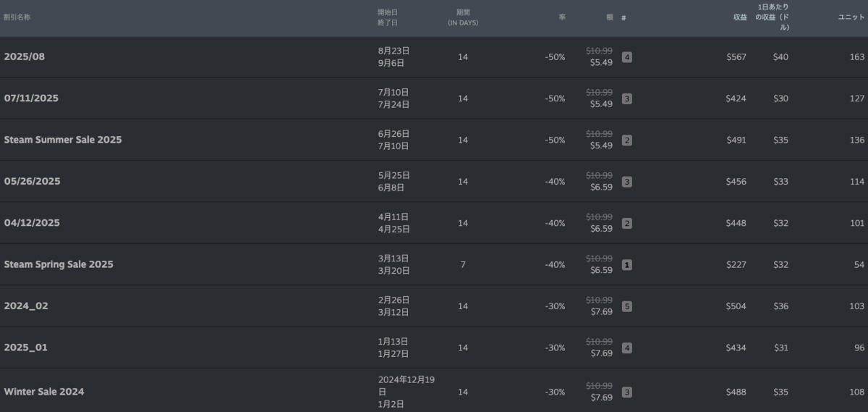Select the $567 revenue cell
The width and height of the screenshot is (868, 412).
[736, 57]
